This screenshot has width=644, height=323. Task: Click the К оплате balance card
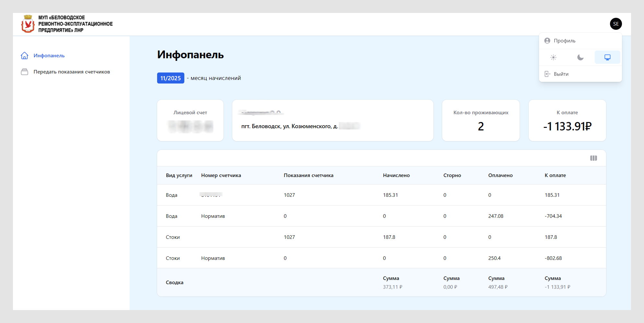(567, 120)
